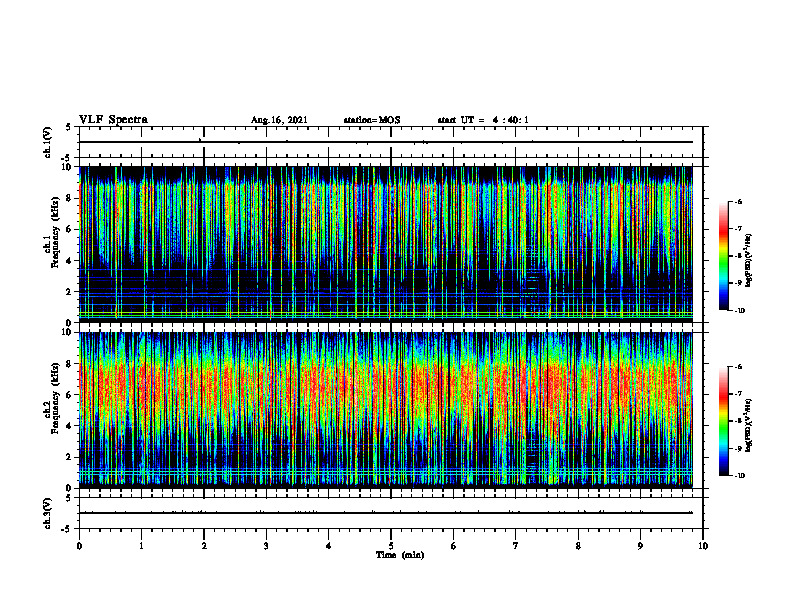792x612 pixels.
Task: Select "-10" on the ch.2 color bar
Action: [x=740, y=476]
